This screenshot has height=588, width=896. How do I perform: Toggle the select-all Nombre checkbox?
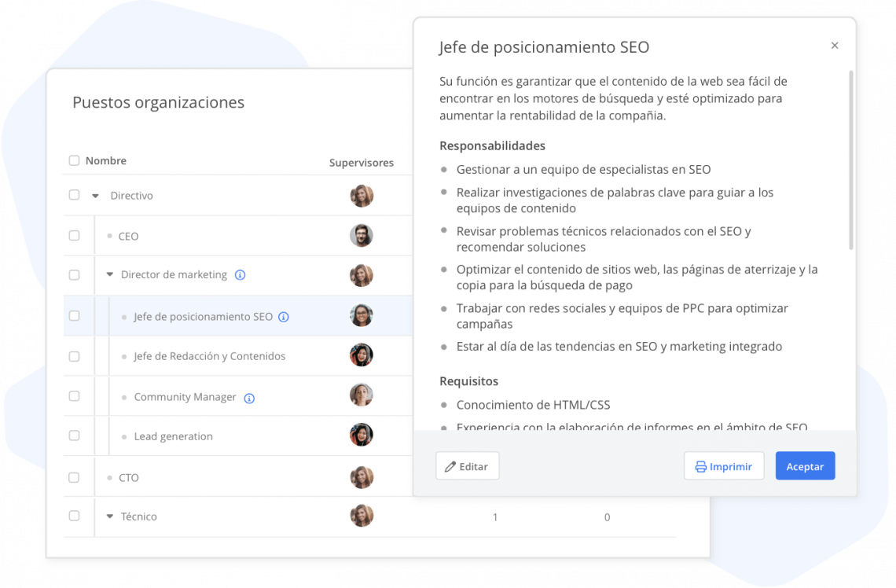(x=75, y=160)
